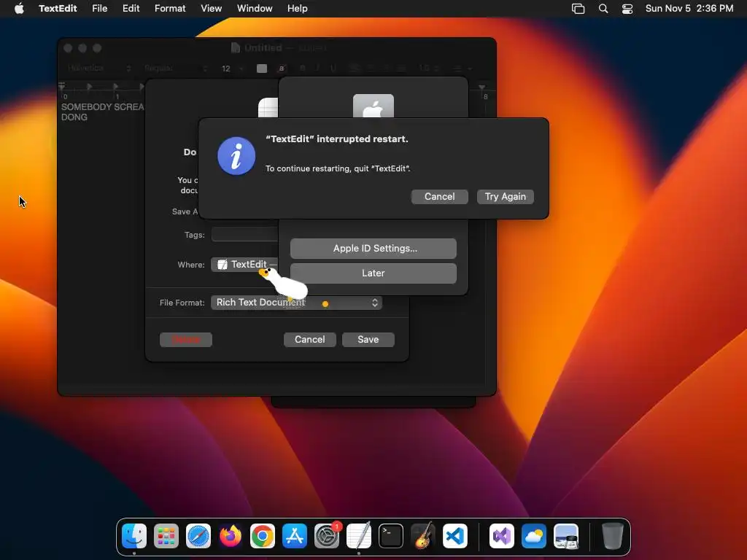Click Try Again in the restart alert
This screenshot has height=560, width=747.
[x=505, y=197]
